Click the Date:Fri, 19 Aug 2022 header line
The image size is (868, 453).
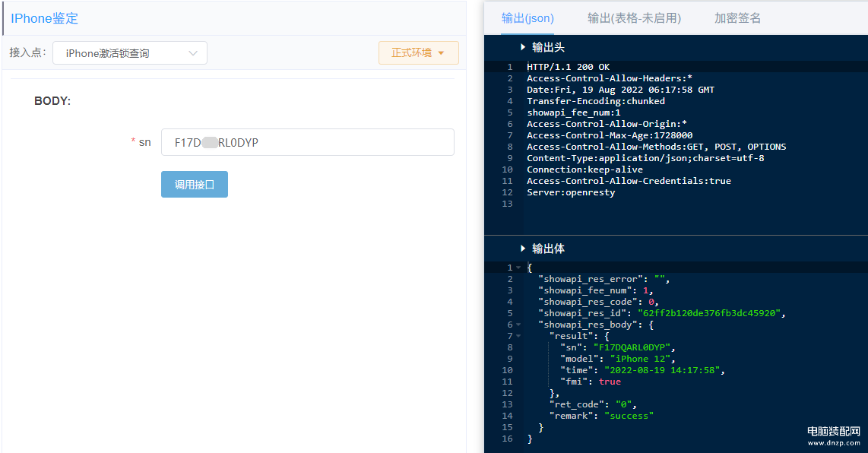(x=620, y=90)
